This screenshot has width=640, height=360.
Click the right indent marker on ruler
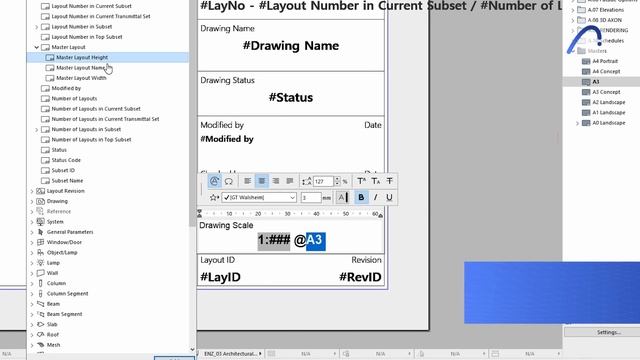pyautogui.click(x=380, y=215)
